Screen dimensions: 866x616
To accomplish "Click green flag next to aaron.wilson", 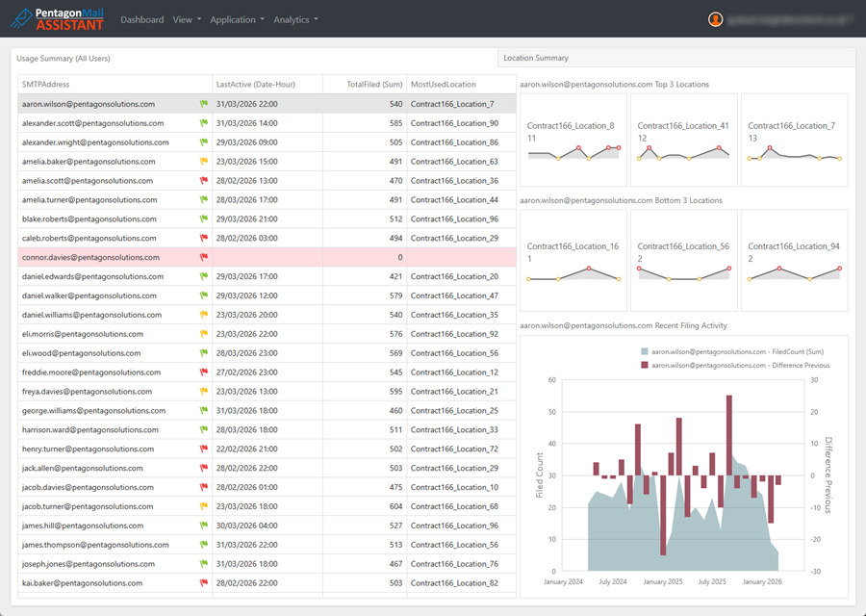I will pyautogui.click(x=204, y=104).
